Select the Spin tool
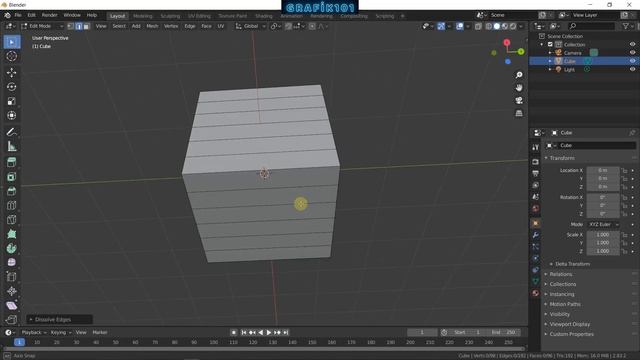 [x=12, y=248]
